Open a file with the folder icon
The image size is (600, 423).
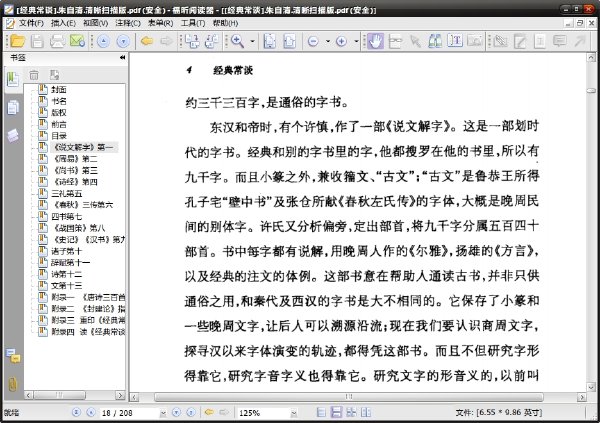pos(17,41)
